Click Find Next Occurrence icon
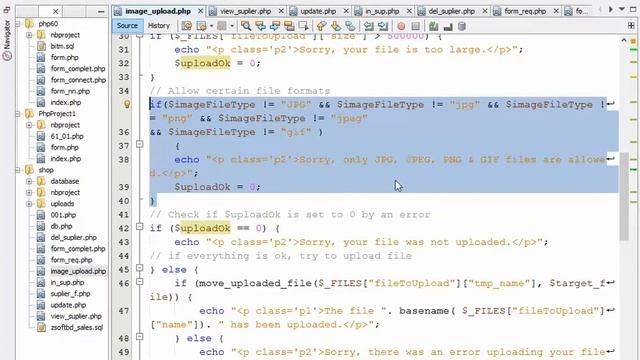Viewport: 640px width, 360px height. tap(275, 26)
